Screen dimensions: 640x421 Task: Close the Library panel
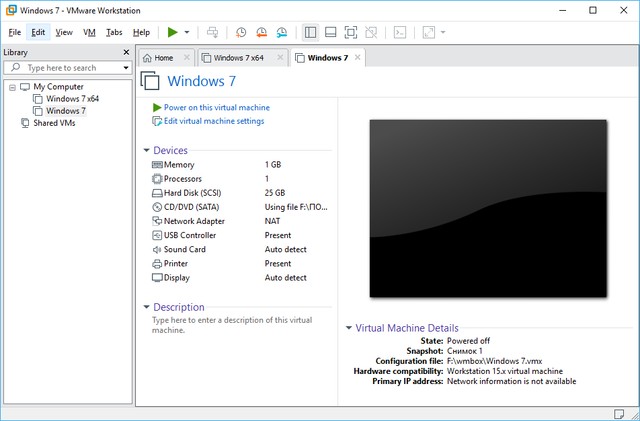(126, 52)
